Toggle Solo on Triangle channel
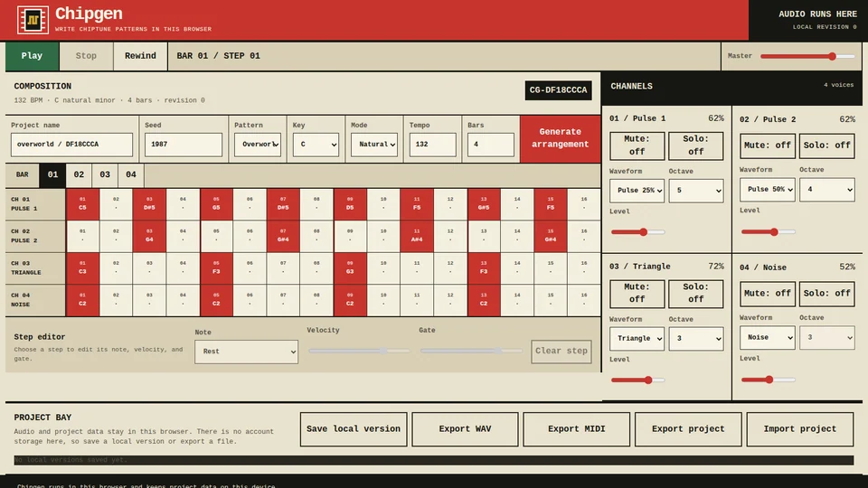The height and width of the screenshot is (488, 868). (696, 293)
